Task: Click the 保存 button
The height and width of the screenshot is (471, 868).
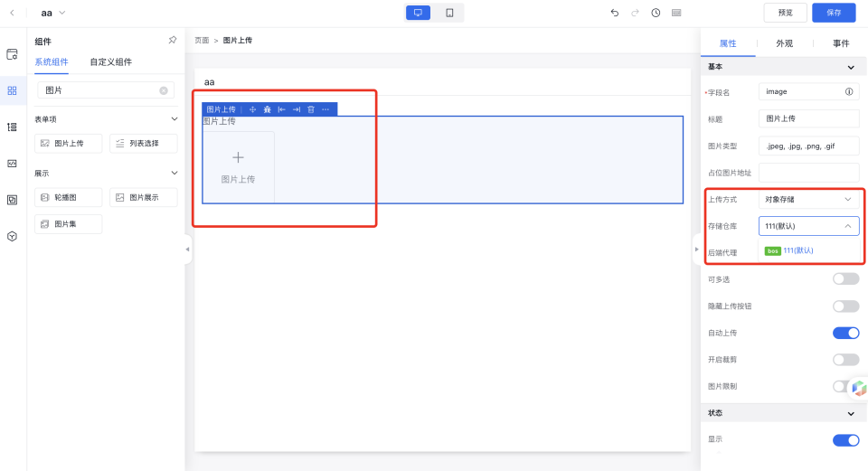Action: click(x=834, y=13)
